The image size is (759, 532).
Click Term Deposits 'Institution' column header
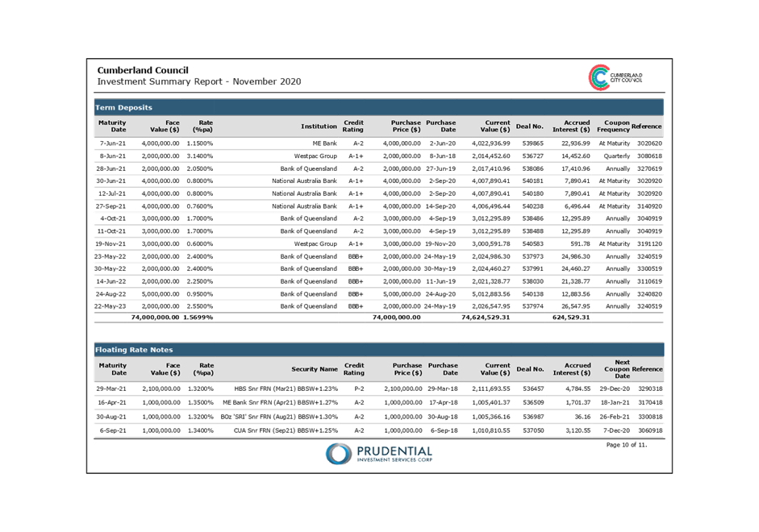pos(319,127)
